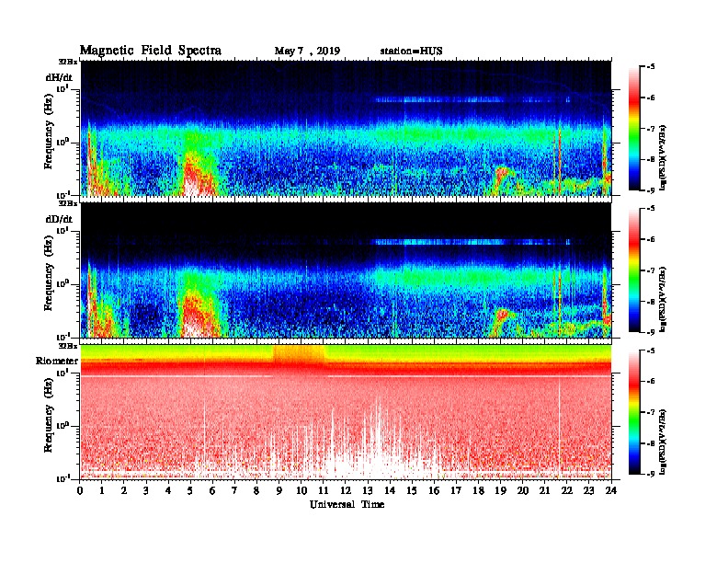
Task: Click hour "20" on the Universal Time axis
Action: point(522,490)
